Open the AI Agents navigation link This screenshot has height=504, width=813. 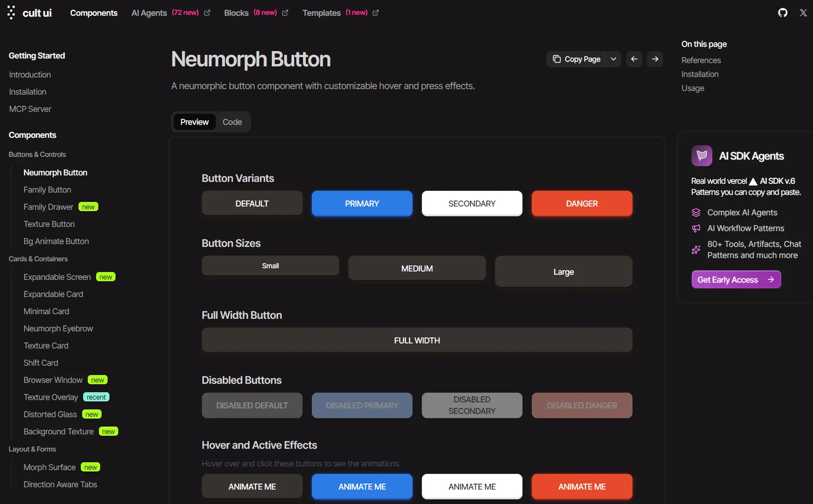(x=149, y=13)
